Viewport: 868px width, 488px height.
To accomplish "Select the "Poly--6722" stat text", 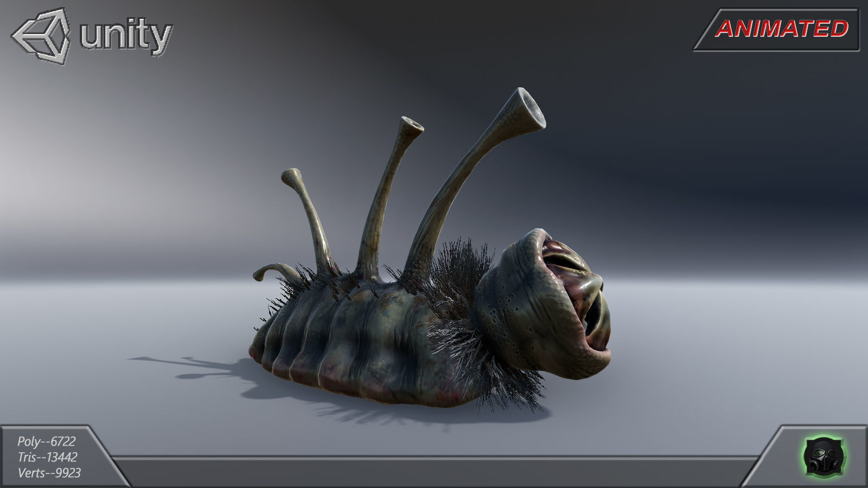I will 46,441.
